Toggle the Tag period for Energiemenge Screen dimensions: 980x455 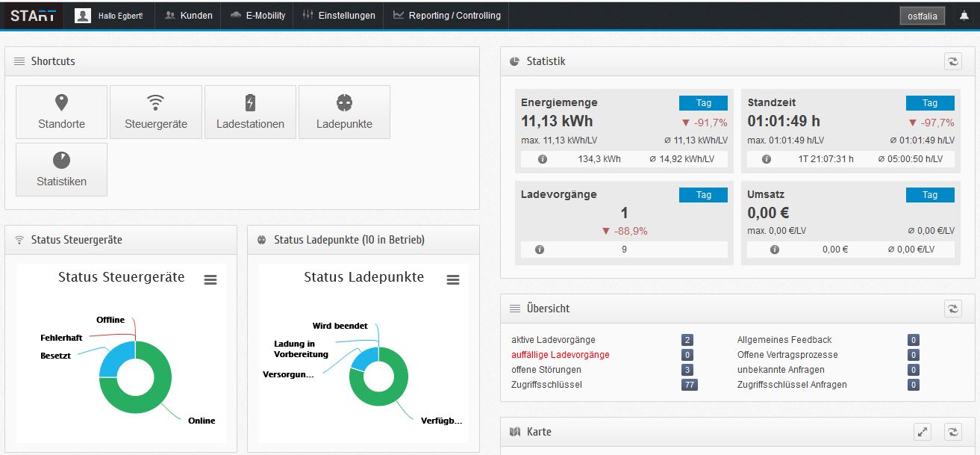pos(703,103)
